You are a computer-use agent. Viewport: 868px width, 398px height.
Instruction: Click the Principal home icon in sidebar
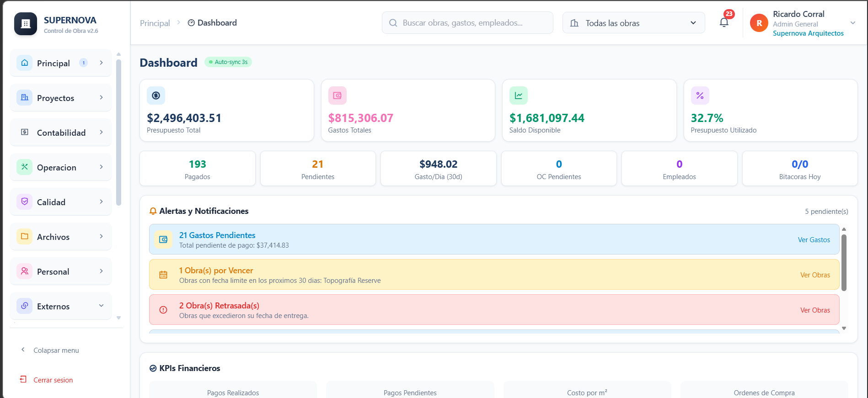point(25,63)
